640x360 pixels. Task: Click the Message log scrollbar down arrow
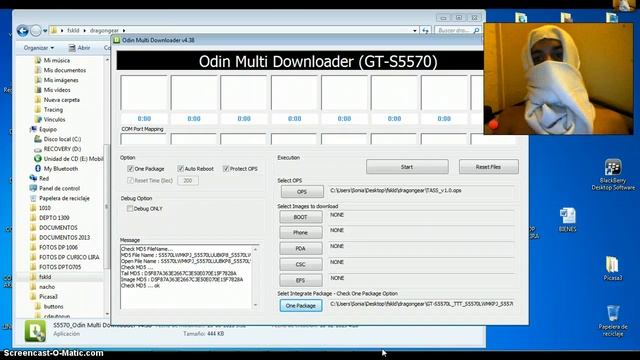click(256, 305)
